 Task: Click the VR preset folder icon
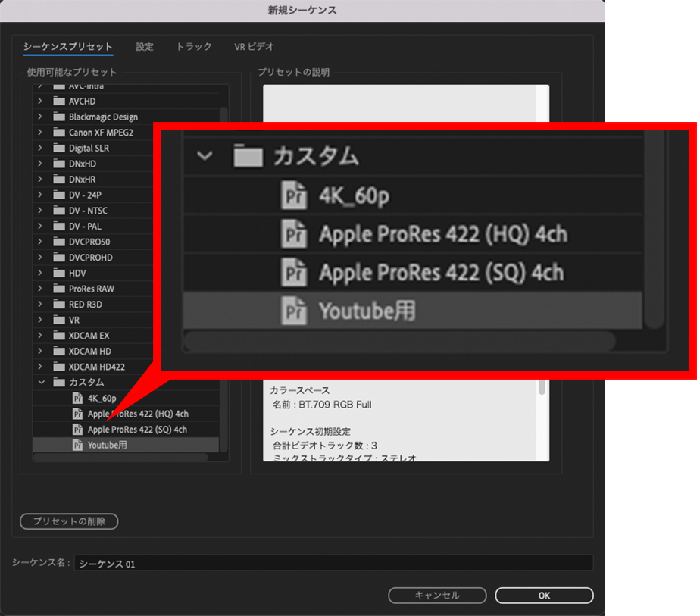click(59, 320)
